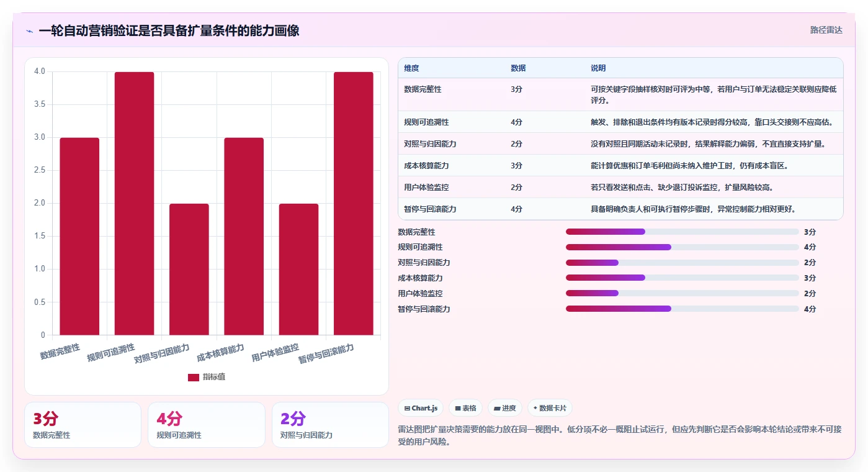This screenshot has width=868, height=472.
Task: Click the 进度 tag chip
Action: [505, 408]
